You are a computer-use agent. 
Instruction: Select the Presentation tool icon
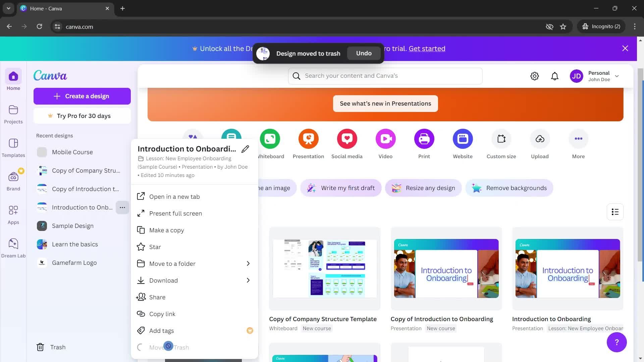click(309, 138)
